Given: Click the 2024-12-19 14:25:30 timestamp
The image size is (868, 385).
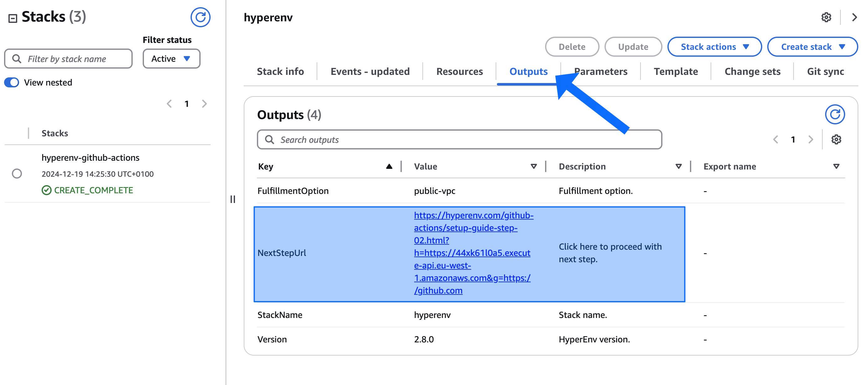Looking at the screenshot, I should tap(97, 174).
